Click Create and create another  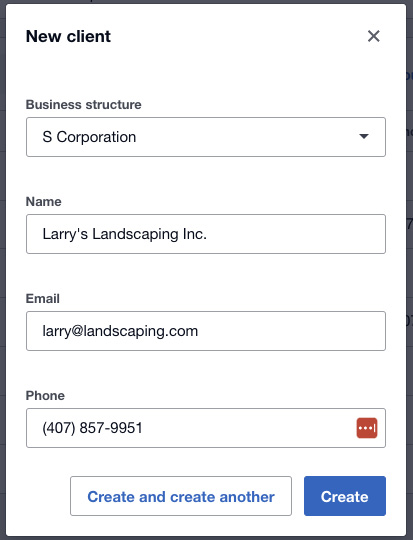[x=181, y=496]
